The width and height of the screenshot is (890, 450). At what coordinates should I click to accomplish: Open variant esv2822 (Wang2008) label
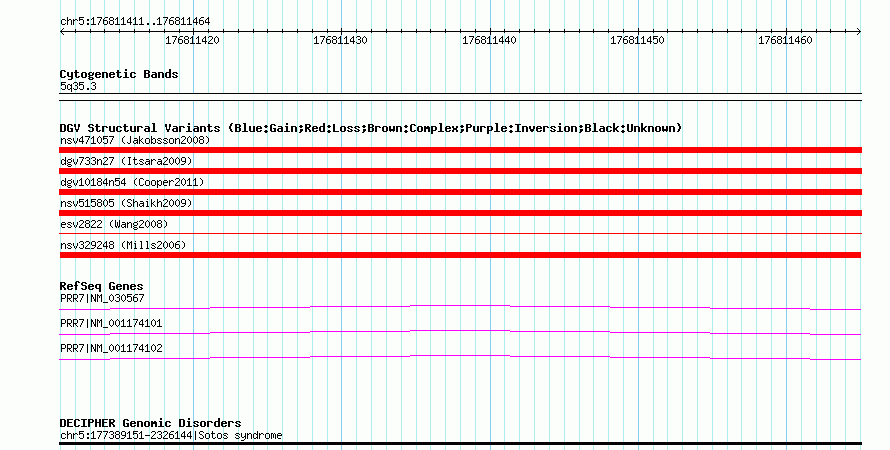(114, 224)
